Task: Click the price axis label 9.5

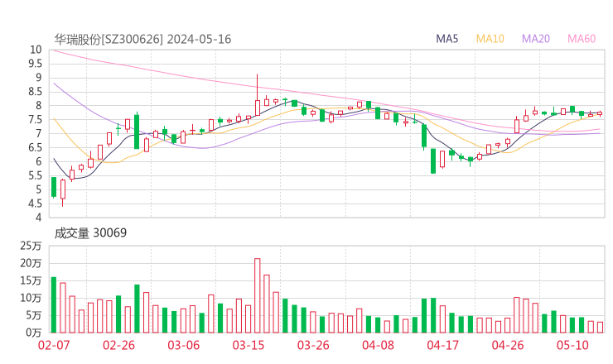Action: coord(35,64)
